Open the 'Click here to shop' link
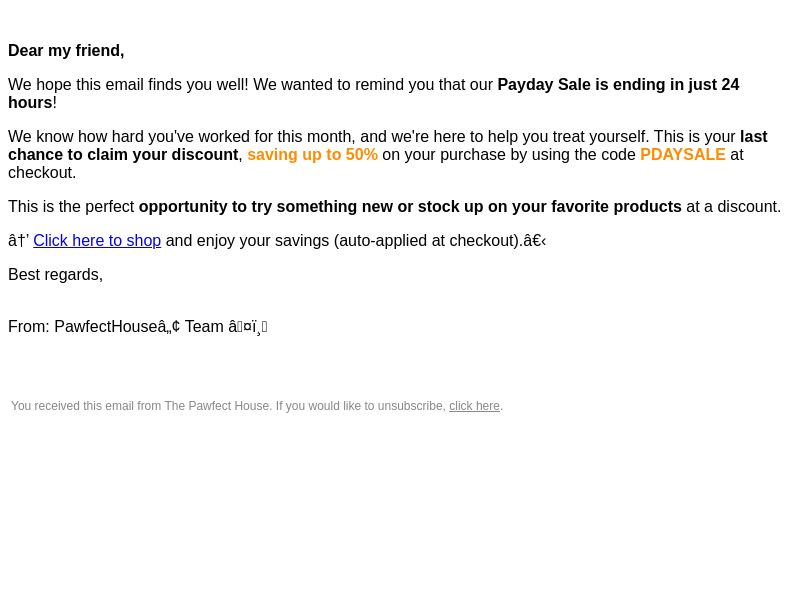The height and width of the screenshot is (600, 800). click(97, 240)
